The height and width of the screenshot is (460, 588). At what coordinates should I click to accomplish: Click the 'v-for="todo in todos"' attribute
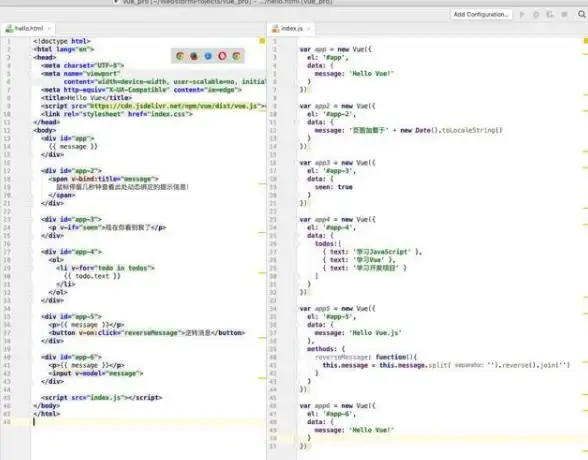coord(111,268)
